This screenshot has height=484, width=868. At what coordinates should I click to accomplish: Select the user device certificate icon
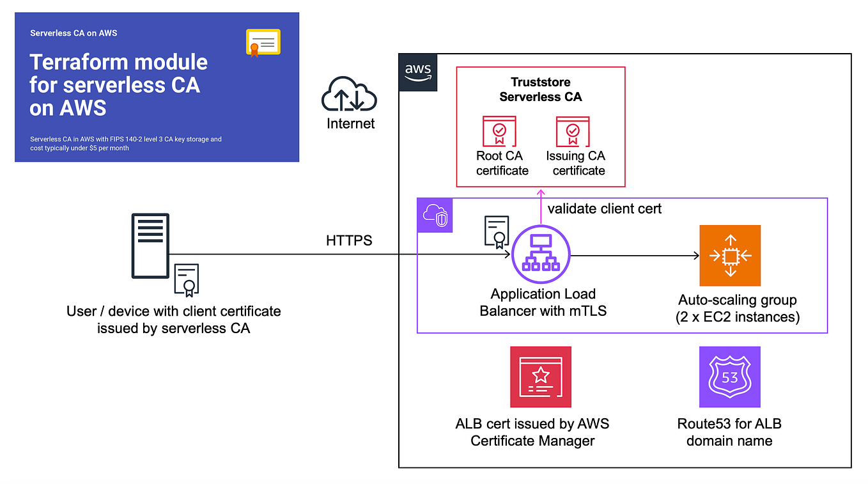[x=186, y=279]
